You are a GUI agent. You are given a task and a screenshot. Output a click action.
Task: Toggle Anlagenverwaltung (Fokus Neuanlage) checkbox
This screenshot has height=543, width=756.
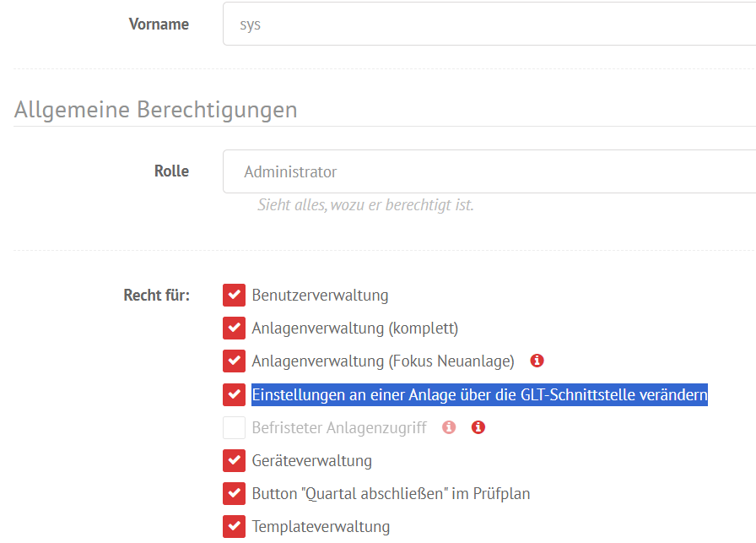tap(234, 361)
